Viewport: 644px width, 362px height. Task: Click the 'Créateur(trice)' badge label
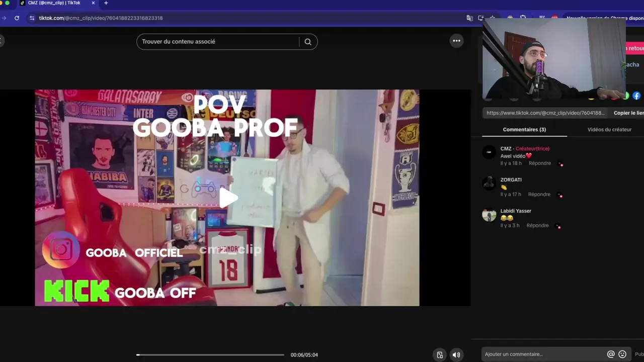pos(532,149)
